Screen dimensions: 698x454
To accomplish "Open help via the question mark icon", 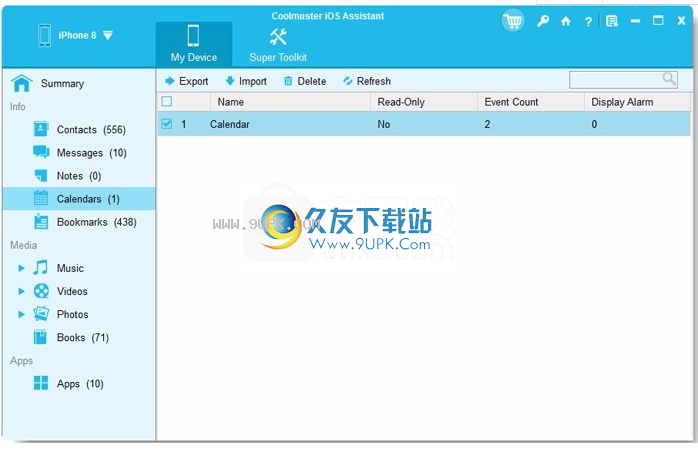I will pyautogui.click(x=588, y=21).
